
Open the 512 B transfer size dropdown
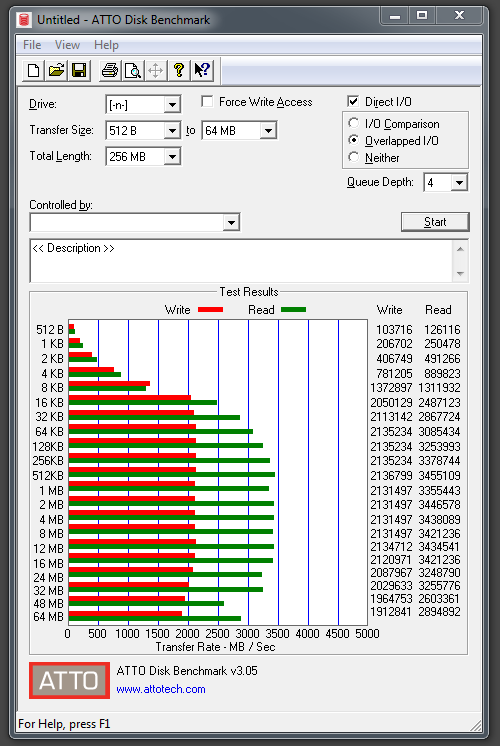(x=172, y=130)
